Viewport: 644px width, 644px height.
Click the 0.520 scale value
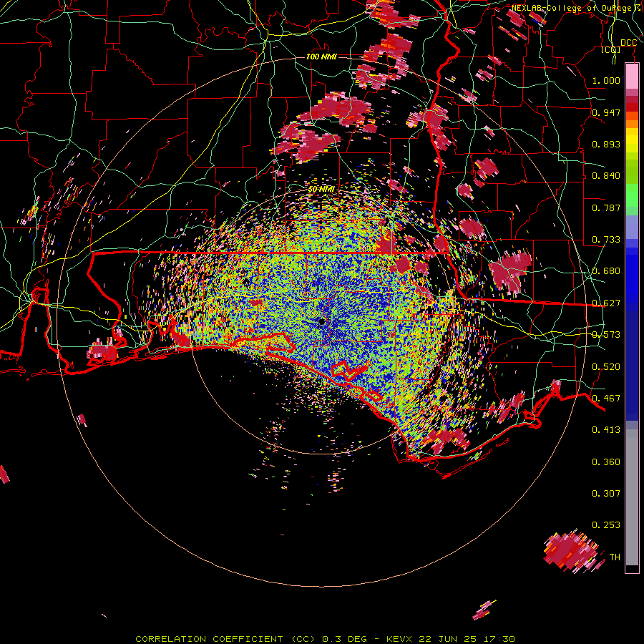(606, 367)
